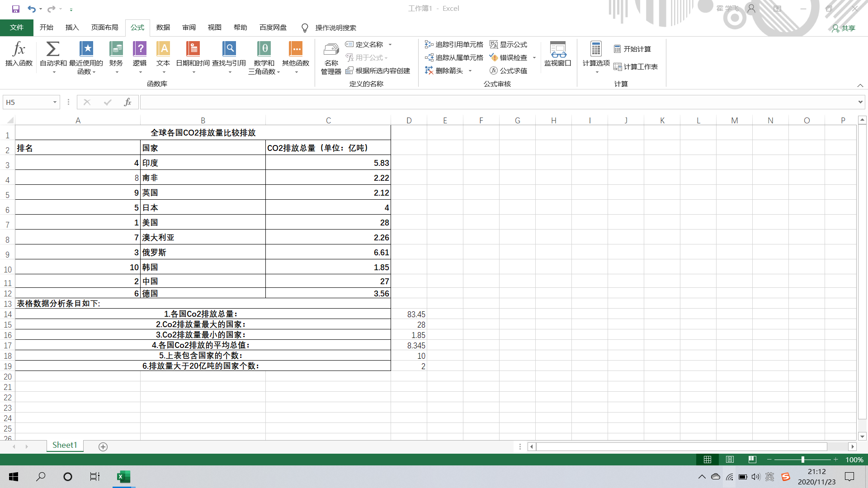This screenshot has height=488, width=868.
Task: Switch to Page Layout view in status bar
Action: click(x=730, y=460)
